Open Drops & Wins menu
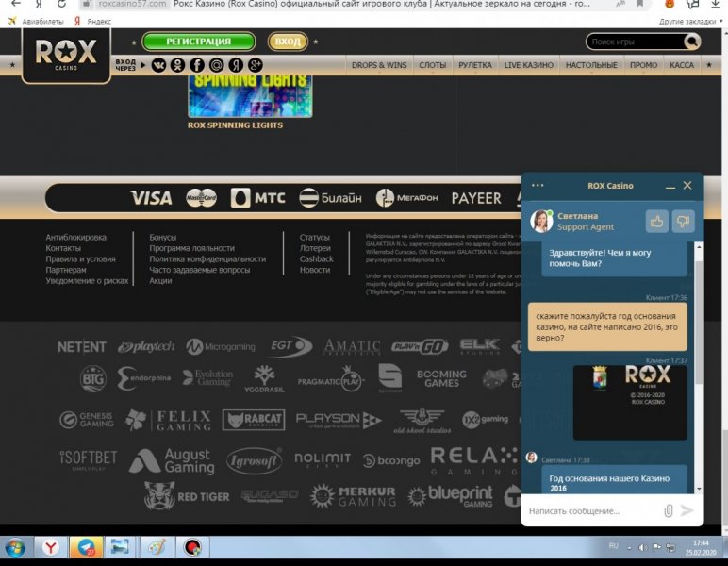Screen dimensions: 728x566 379,65
